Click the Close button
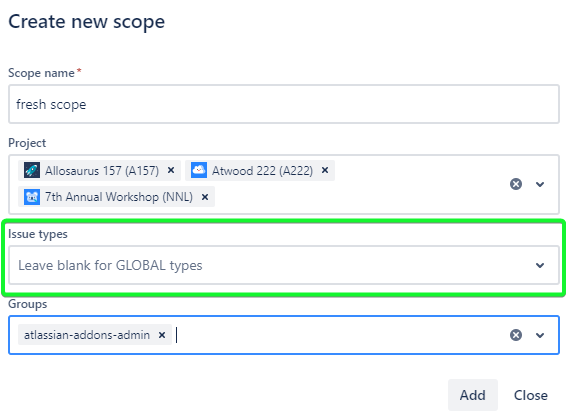The height and width of the screenshot is (415, 570). pyautogui.click(x=530, y=395)
